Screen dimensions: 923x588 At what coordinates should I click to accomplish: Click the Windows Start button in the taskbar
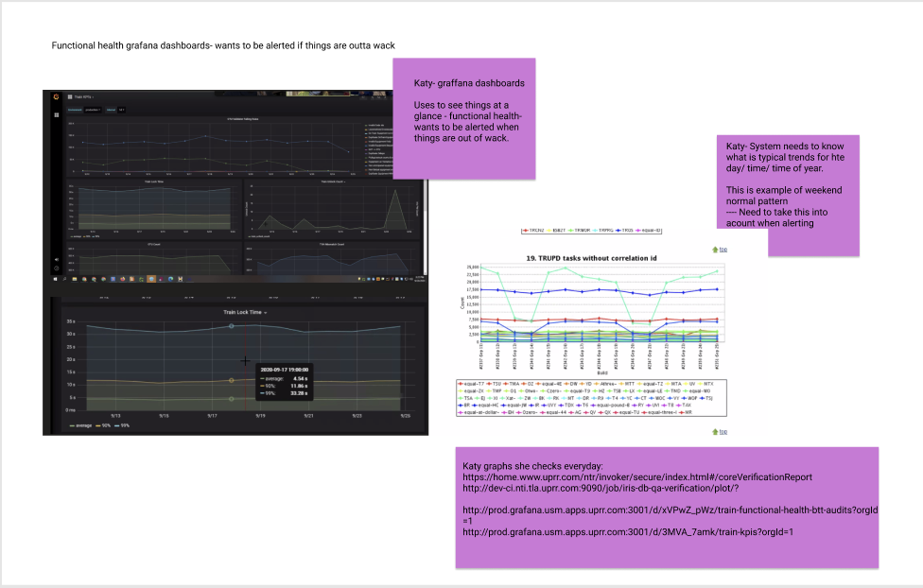tap(56, 279)
